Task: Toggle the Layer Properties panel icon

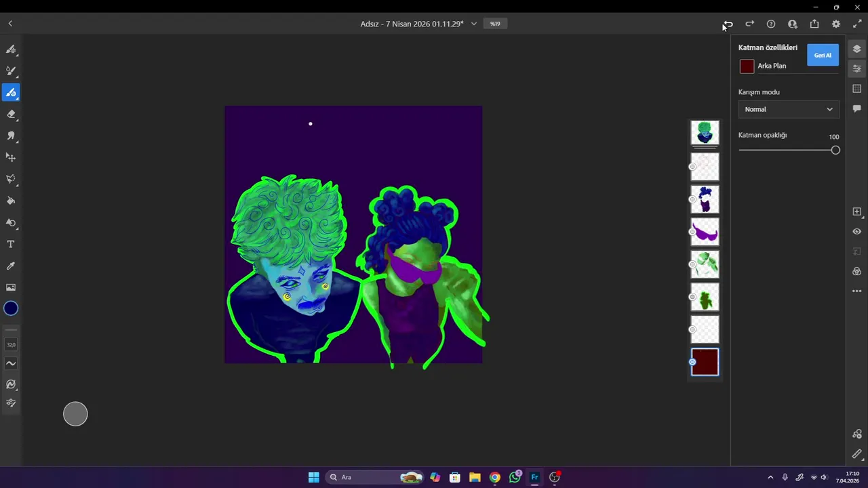Action: (x=857, y=68)
